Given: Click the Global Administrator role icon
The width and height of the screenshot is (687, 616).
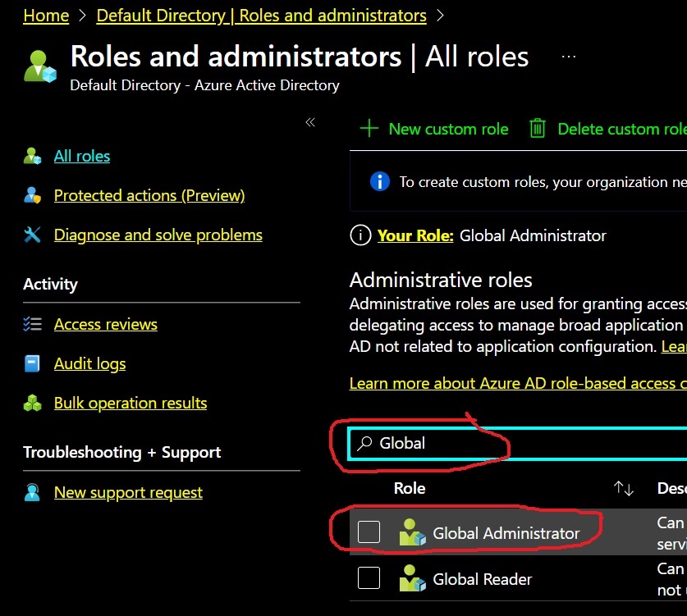Looking at the screenshot, I should coord(412,532).
